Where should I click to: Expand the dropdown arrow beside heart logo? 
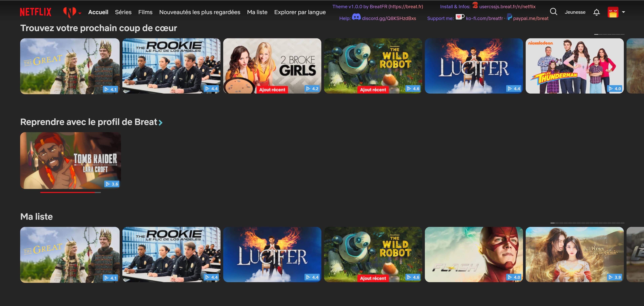(x=80, y=13)
